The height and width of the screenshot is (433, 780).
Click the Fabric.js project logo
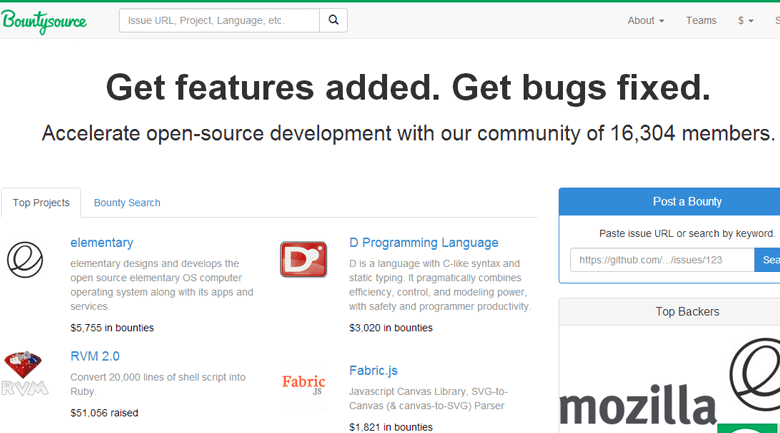pos(303,382)
